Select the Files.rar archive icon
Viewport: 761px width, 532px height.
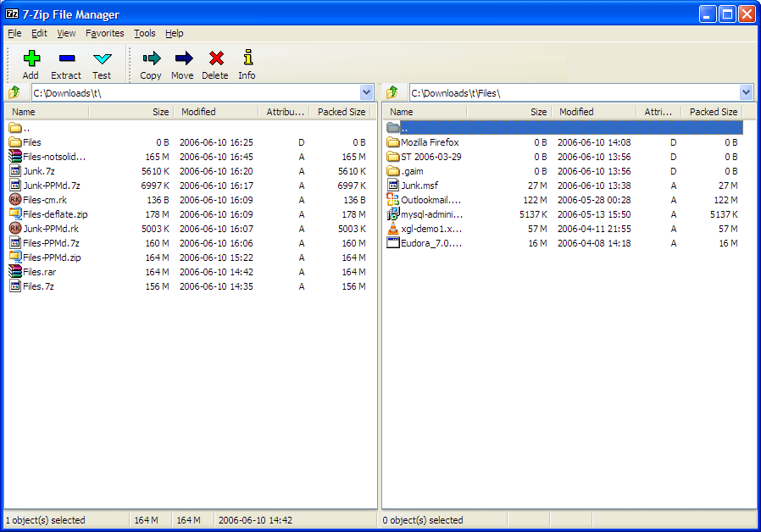pyautogui.click(x=15, y=272)
